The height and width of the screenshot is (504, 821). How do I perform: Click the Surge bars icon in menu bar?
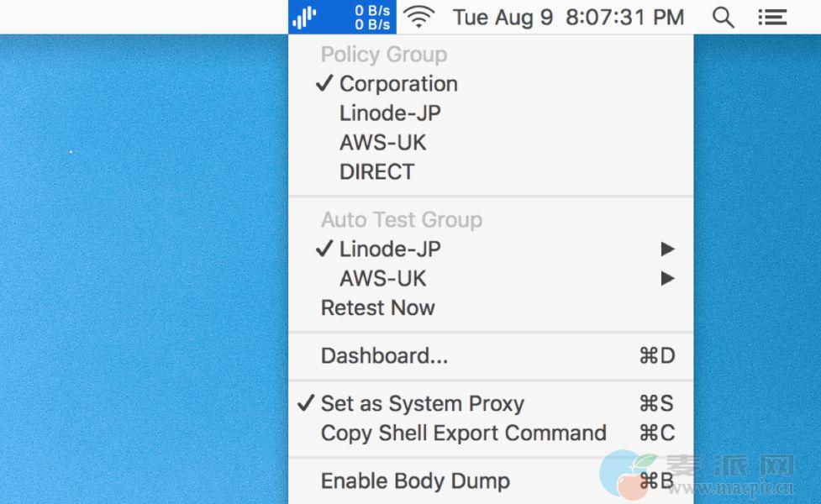pyautogui.click(x=305, y=18)
